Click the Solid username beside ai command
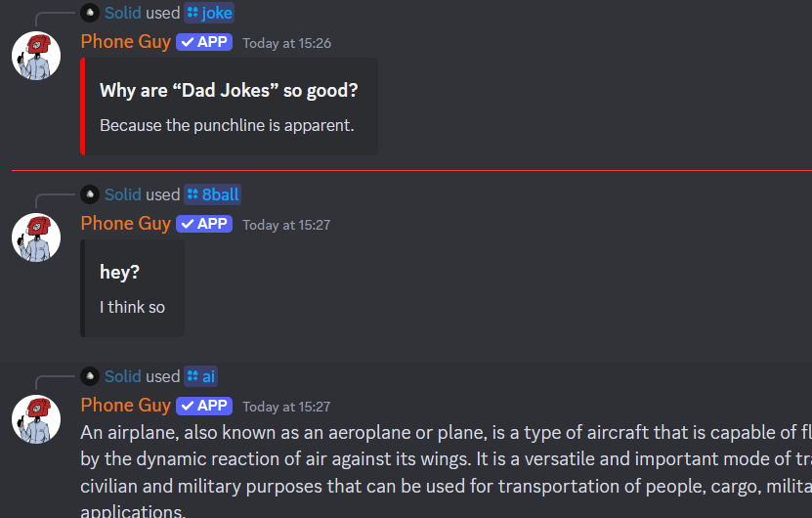 point(123,376)
